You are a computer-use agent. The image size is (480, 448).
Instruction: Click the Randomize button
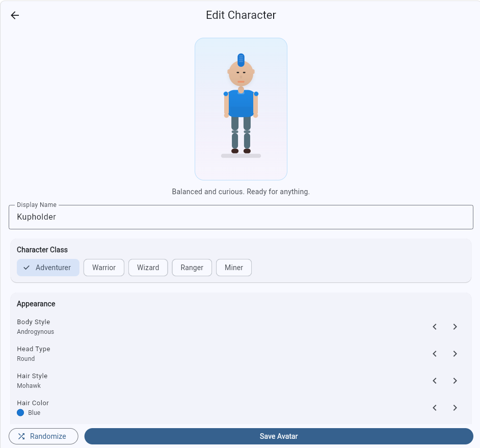[43, 436]
